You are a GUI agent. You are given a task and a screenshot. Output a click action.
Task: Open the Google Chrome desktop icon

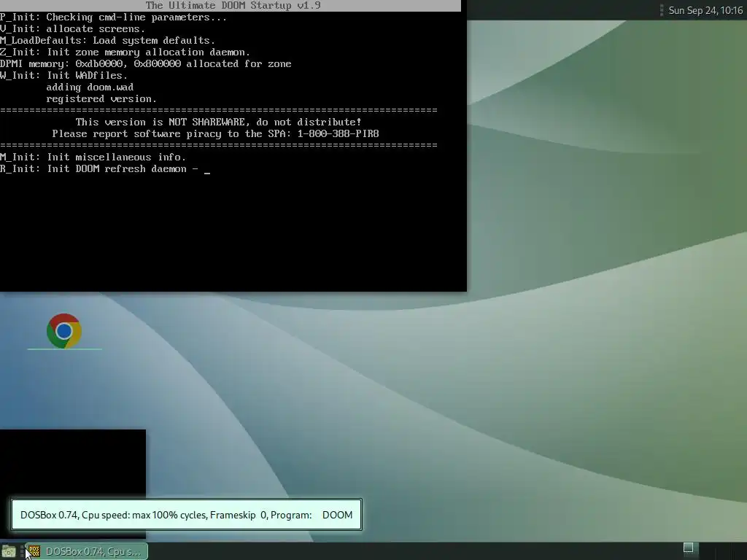pos(64,331)
